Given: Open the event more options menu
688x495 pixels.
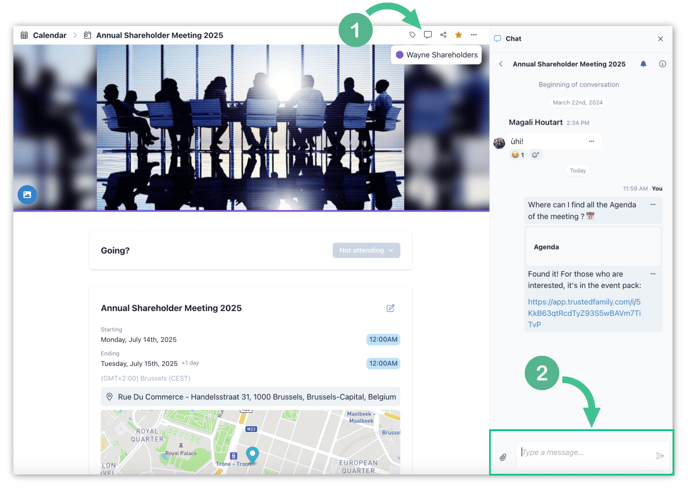Looking at the screenshot, I should [474, 35].
